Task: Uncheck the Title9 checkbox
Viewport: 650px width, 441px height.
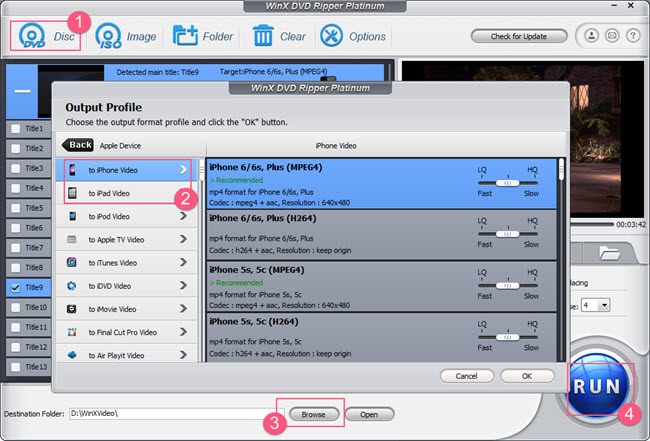Action: pyautogui.click(x=16, y=288)
